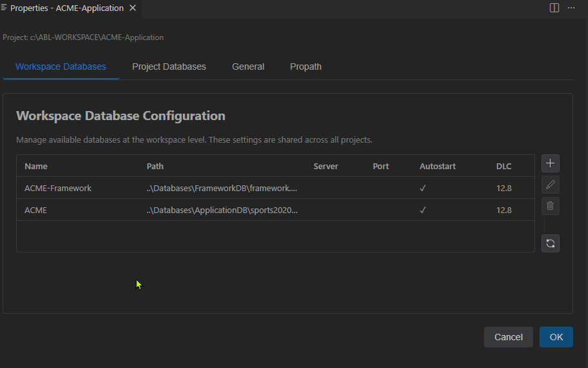Confirm with the OK button
Screen dimensions: 588x368
pos(556,337)
